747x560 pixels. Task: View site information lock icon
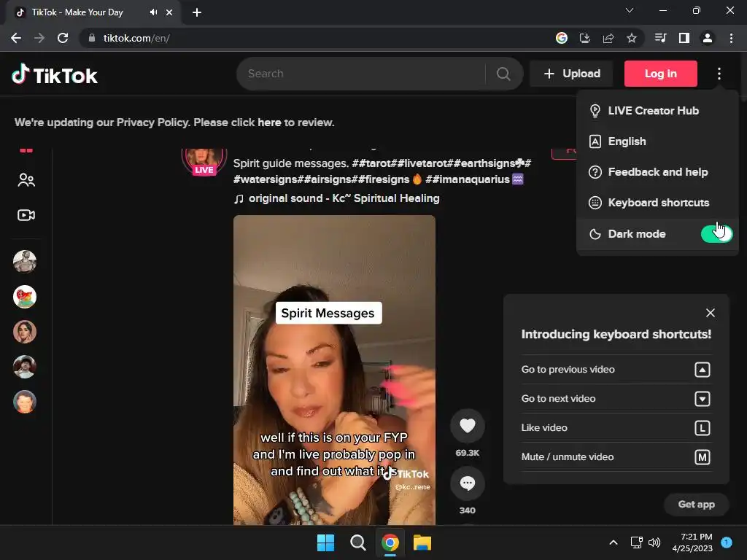(92, 38)
